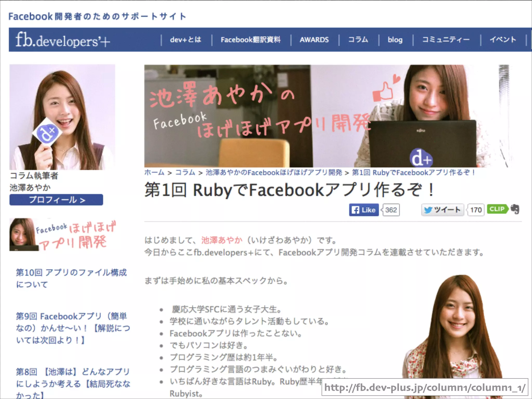The height and width of the screenshot is (399, 532).
Task: Click the コラム執筆者 label
Action: pyautogui.click(x=34, y=176)
